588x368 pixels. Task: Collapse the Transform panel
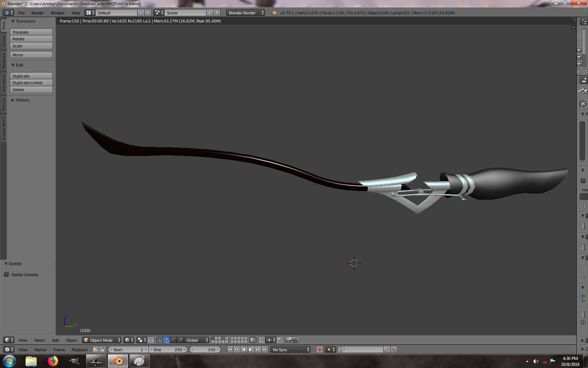13,21
